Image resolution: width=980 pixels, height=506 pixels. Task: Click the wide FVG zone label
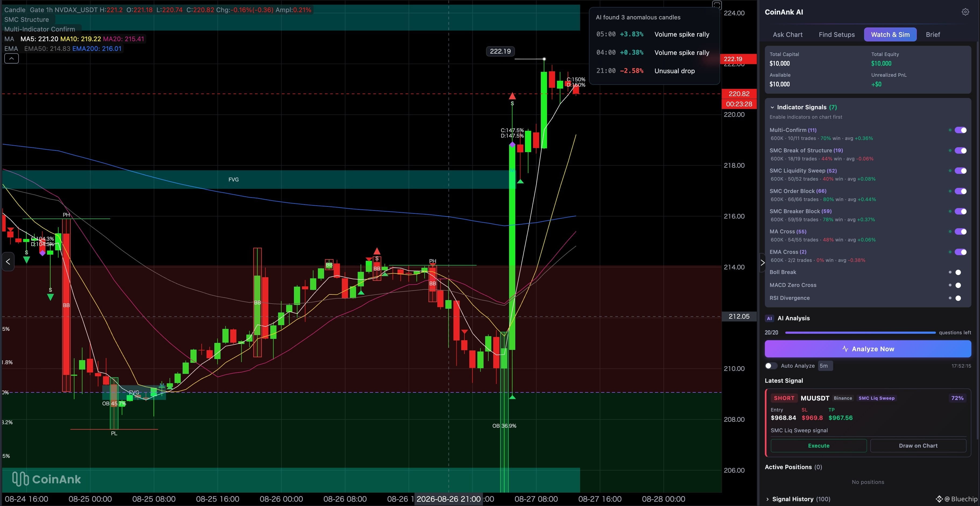pyautogui.click(x=234, y=180)
